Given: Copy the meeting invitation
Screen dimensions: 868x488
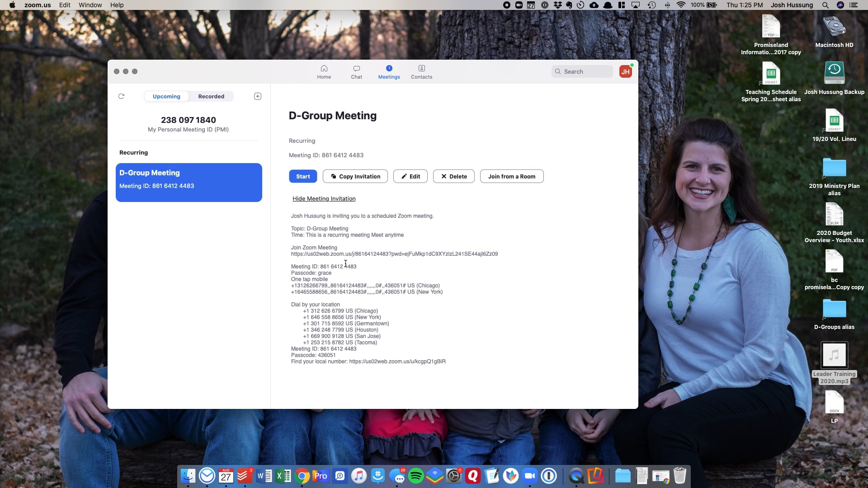Looking at the screenshot, I should coord(355,176).
